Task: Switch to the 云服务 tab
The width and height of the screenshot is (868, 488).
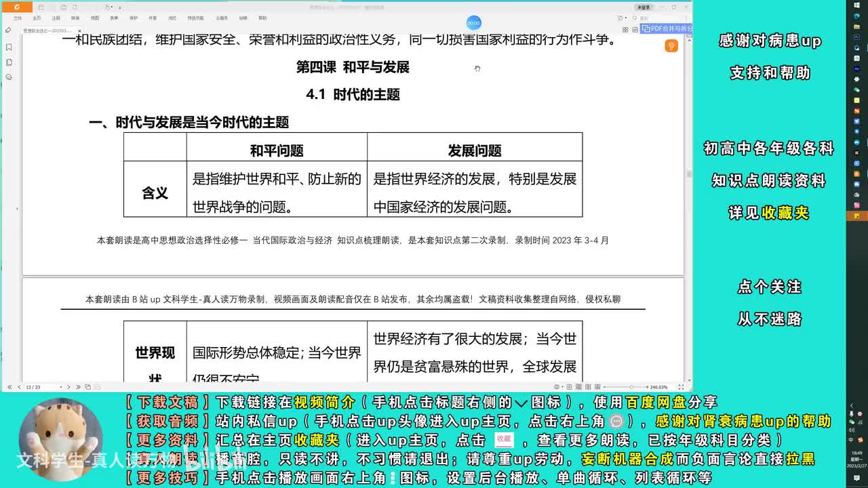Action: 222,18
